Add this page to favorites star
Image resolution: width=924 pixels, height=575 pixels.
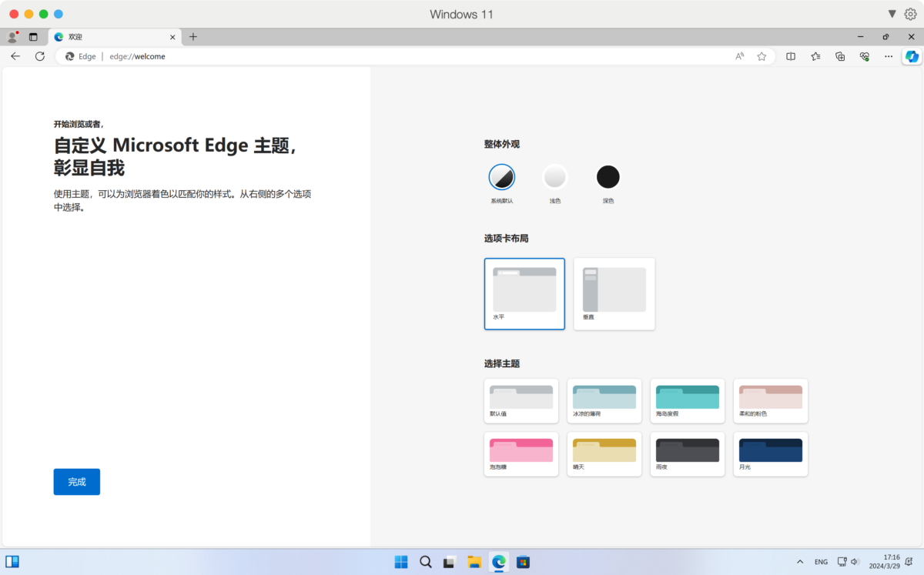point(762,56)
